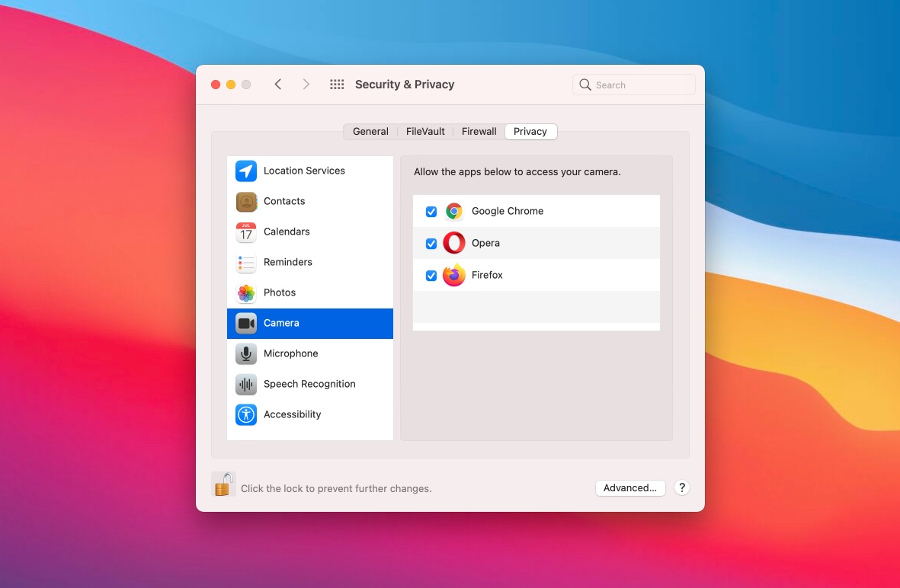Select the Opera name text
Image resolution: width=900 pixels, height=588 pixels.
coord(485,243)
